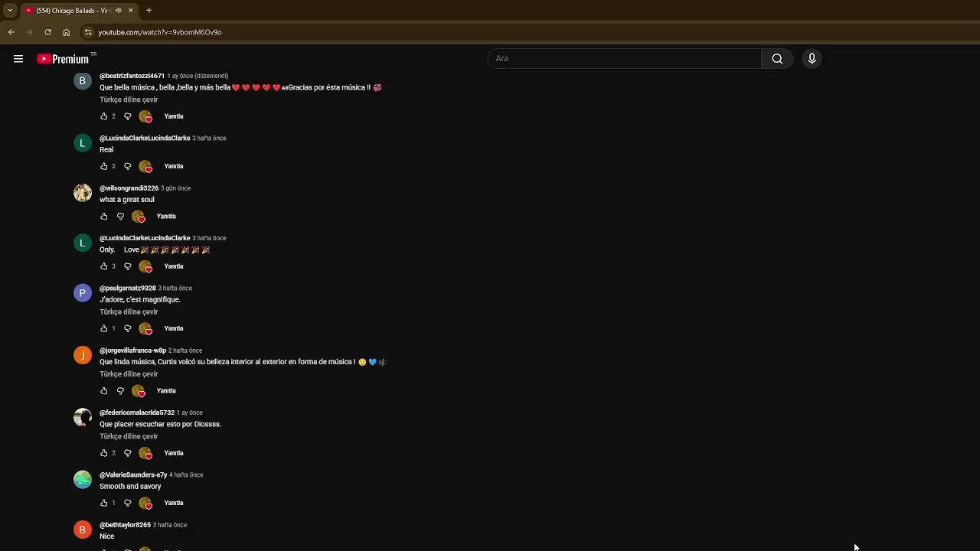View site information icon in address bar
The image size is (980, 551).
[88, 32]
